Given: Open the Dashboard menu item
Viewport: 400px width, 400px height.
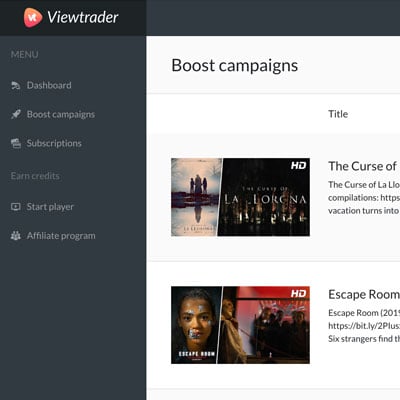Looking at the screenshot, I should 49,85.
